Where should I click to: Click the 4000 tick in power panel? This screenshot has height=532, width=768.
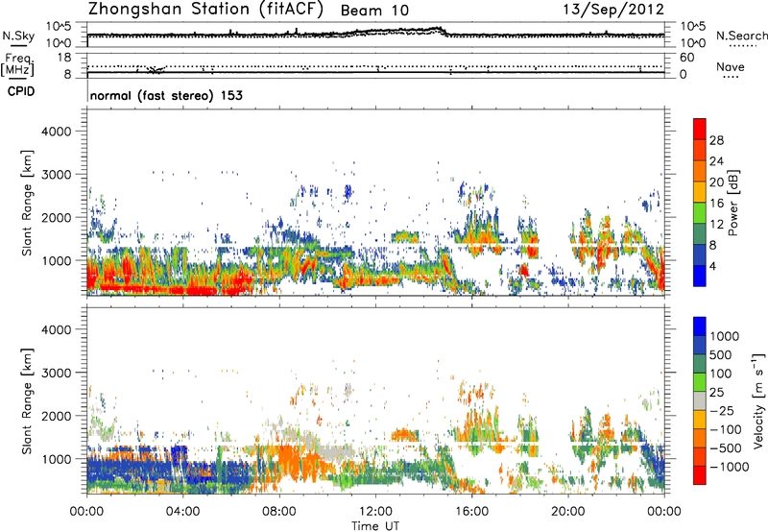(x=57, y=132)
